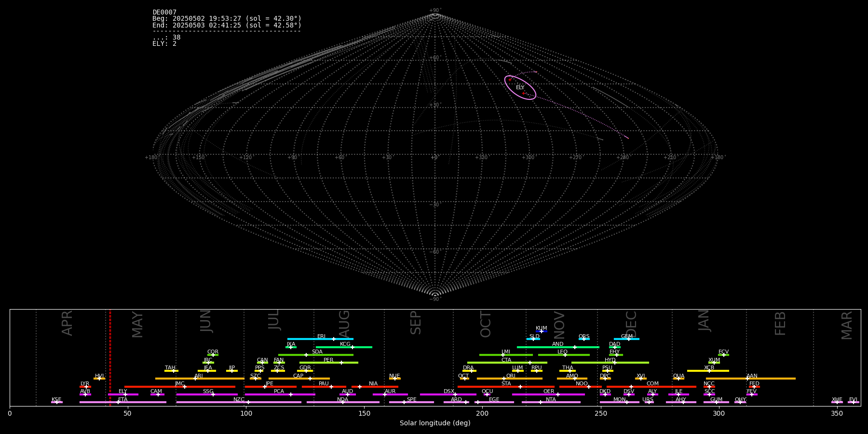The image size is (868, 434).
Task: Select the COM shower bar
Action: 652,387
